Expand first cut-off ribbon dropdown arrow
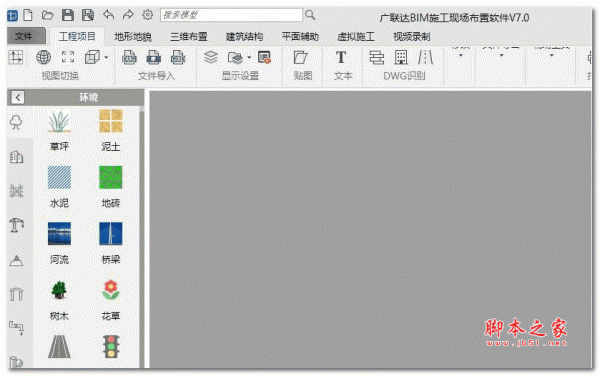The image size is (600, 376). coord(461,55)
